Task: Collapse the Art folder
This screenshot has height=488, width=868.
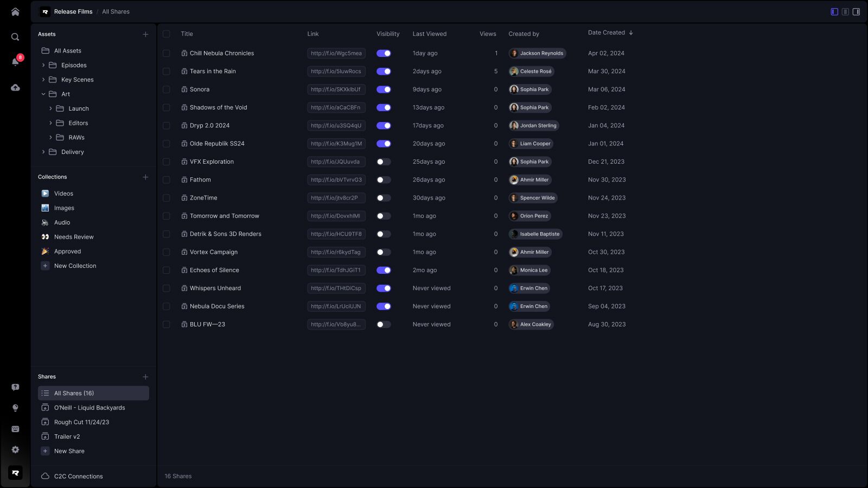Action: pyautogui.click(x=43, y=94)
